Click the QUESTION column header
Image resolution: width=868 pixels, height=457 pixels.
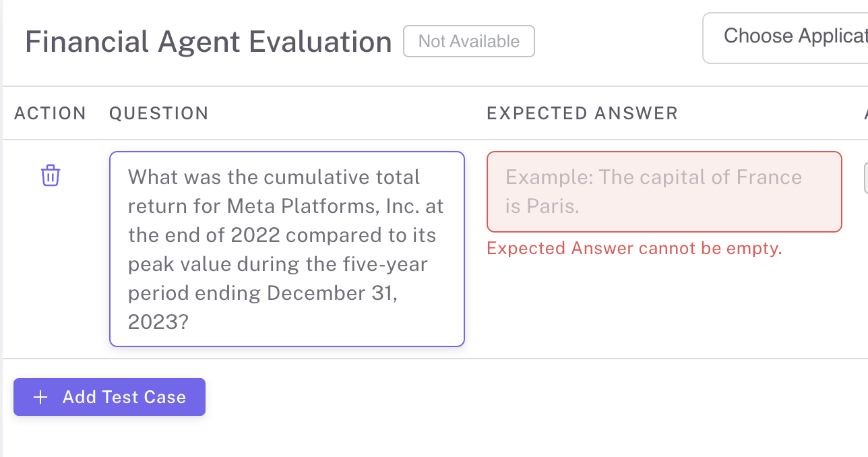pyautogui.click(x=159, y=113)
